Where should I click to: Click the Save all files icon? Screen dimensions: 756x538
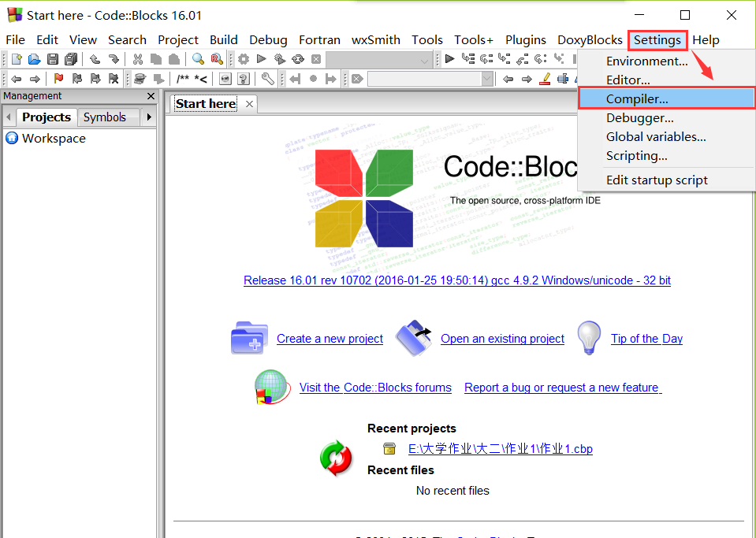tap(71, 59)
